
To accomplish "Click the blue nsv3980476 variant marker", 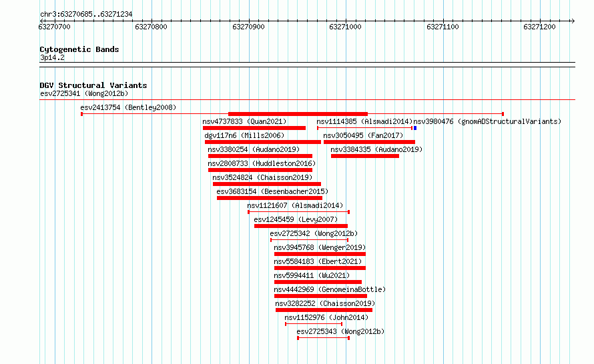I will (x=415, y=128).
